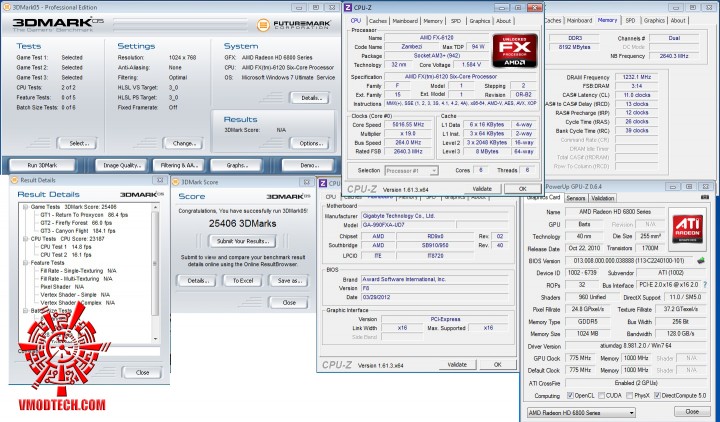Click the Futuremark Corporation logo
720x422 pixels.
click(293, 25)
